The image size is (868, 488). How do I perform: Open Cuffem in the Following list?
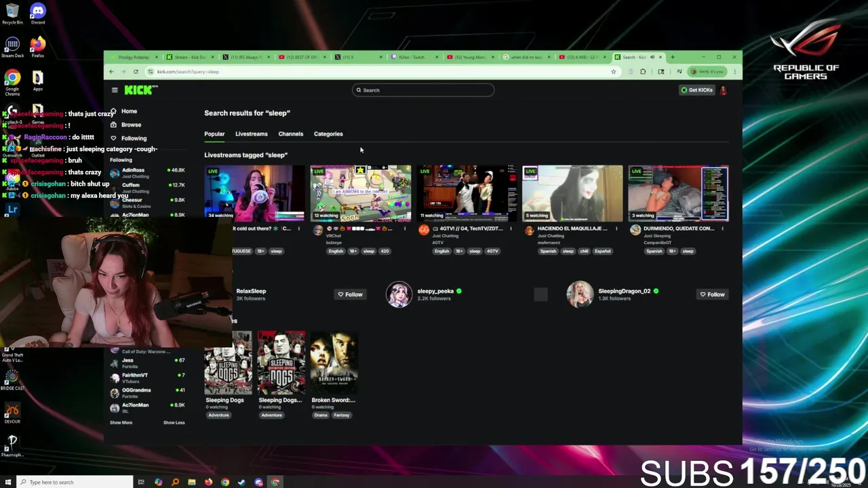pyautogui.click(x=148, y=188)
